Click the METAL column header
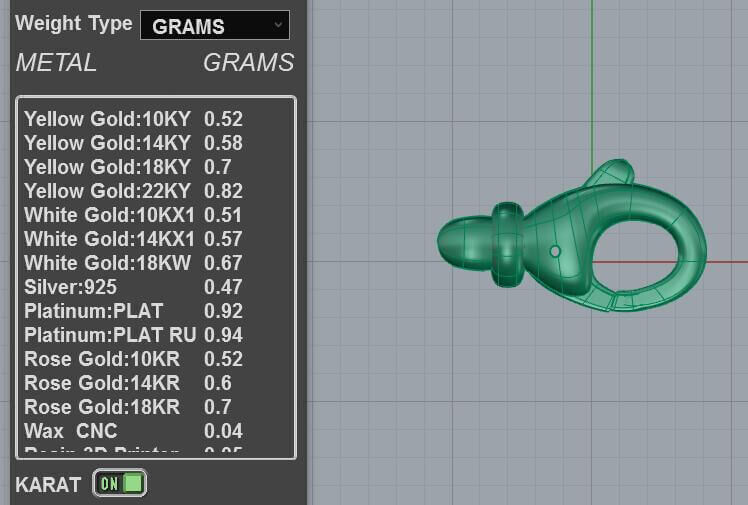The image size is (748, 505). click(x=56, y=63)
